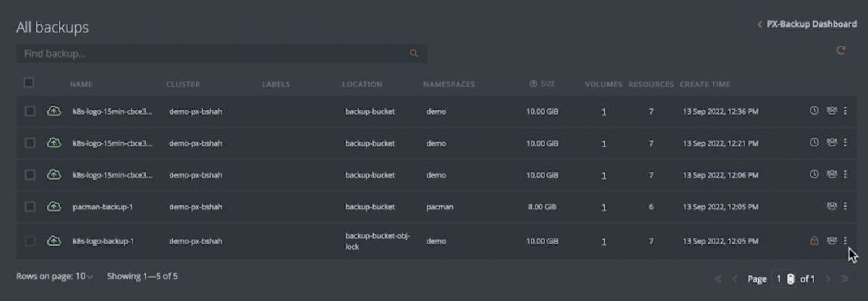The image size is (868, 302).
Task: Open the share users icon for pacman-backup-1
Action: tap(831, 206)
